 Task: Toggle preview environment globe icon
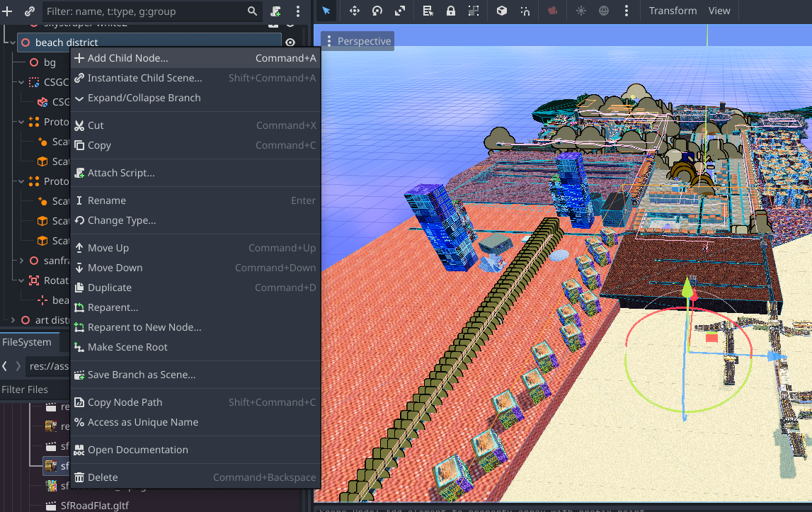point(604,11)
